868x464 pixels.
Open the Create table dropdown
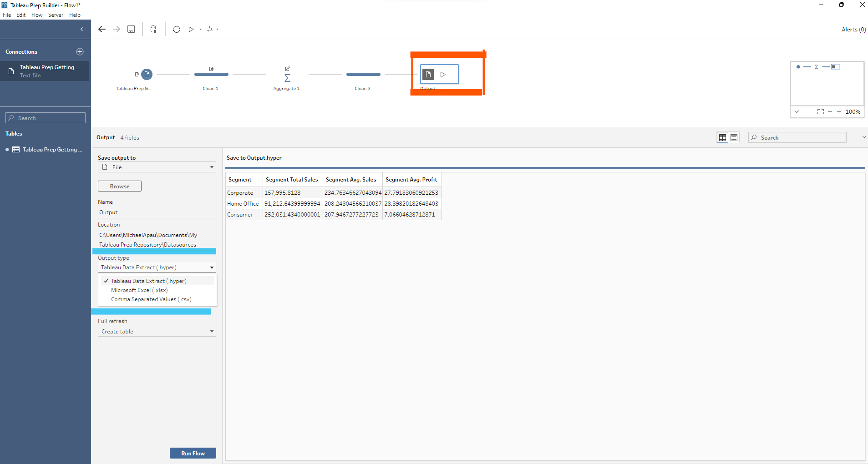coord(157,332)
